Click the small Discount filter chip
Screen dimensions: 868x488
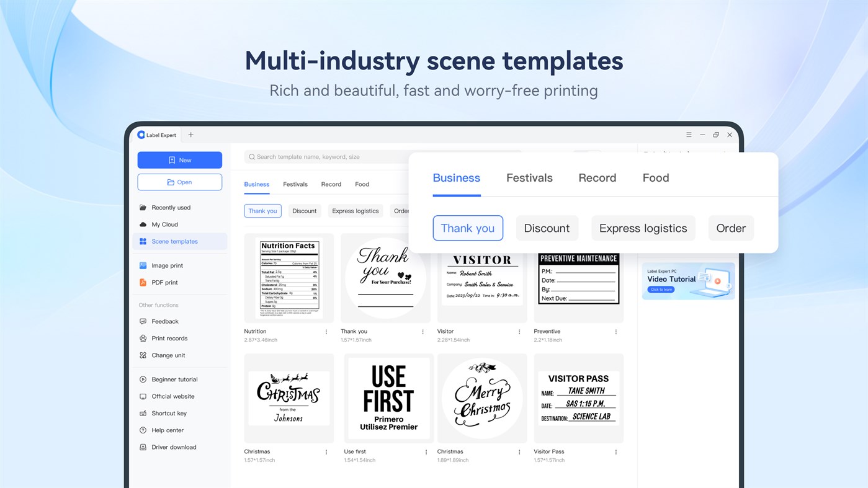click(305, 211)
